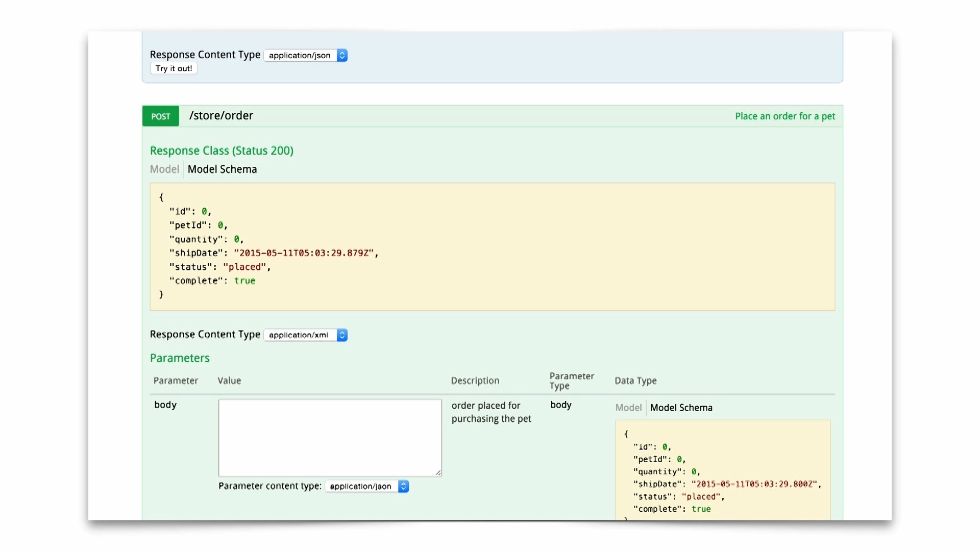Click inside the body parameter value textarea

pos(330,438)
